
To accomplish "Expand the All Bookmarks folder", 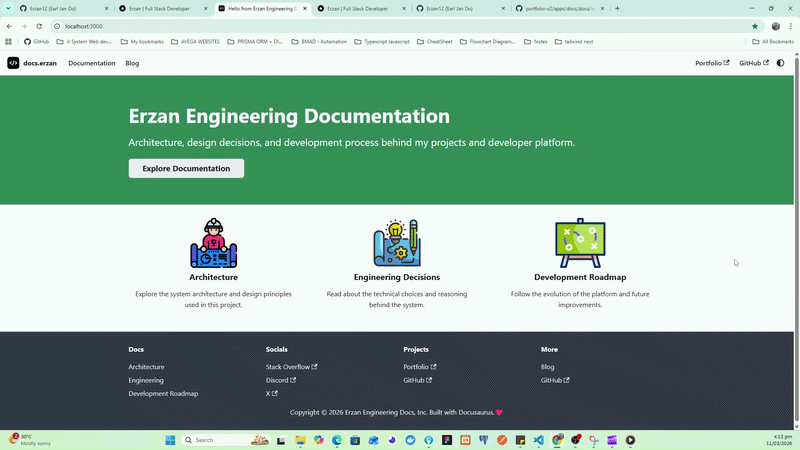I will (773, 42).
